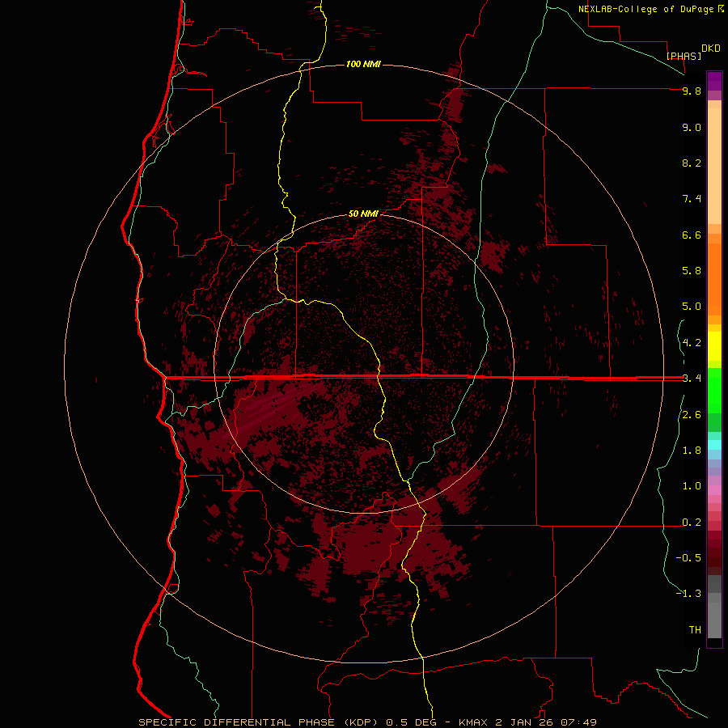Click the [PHAS] label near the legend
Image resolution: width=728 pixels, height=728 pixels.
(684, 56)
